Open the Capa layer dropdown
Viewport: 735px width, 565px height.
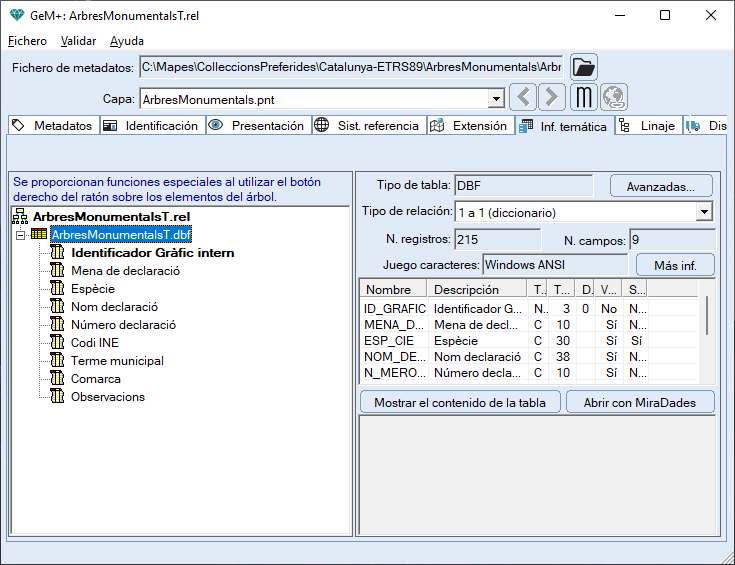tap(495, 99)
